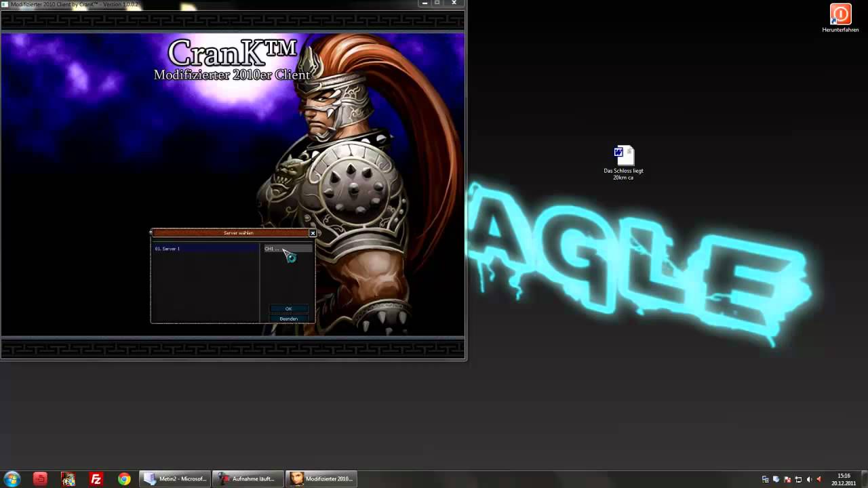The height and width of the screenshot is (488, 868).
Task: Close the 'Server wählen' dialog
Action: point(313,232)
